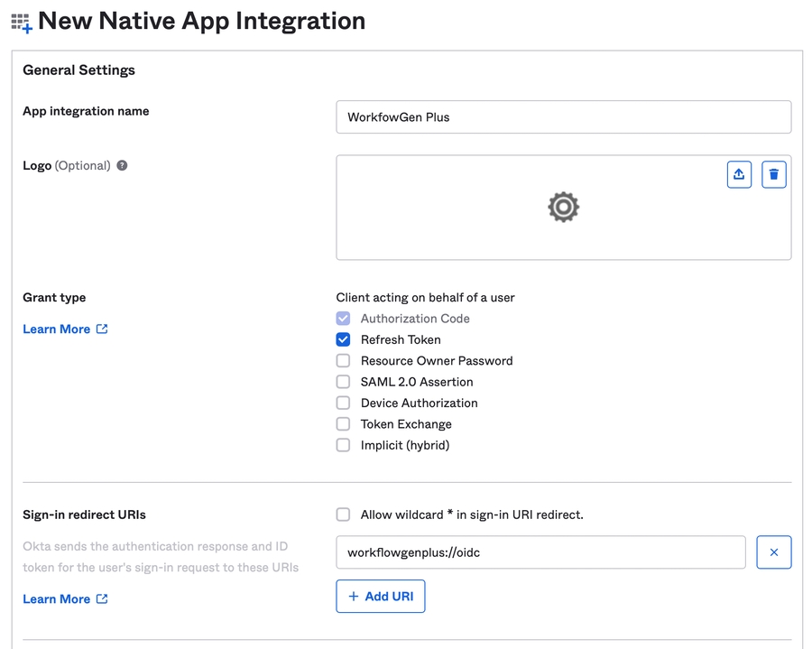The width and height of the screenshot is (812, 649).
Task: Click the Add URI button
Action: (x=380, y=597)
